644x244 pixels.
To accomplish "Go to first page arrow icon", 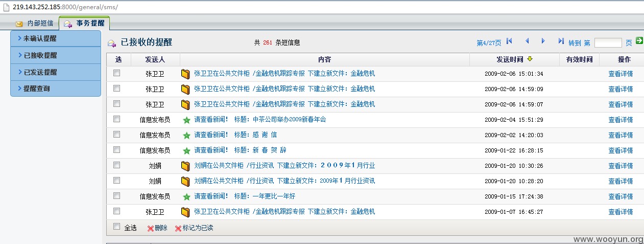I will click(x=509, y=41).
